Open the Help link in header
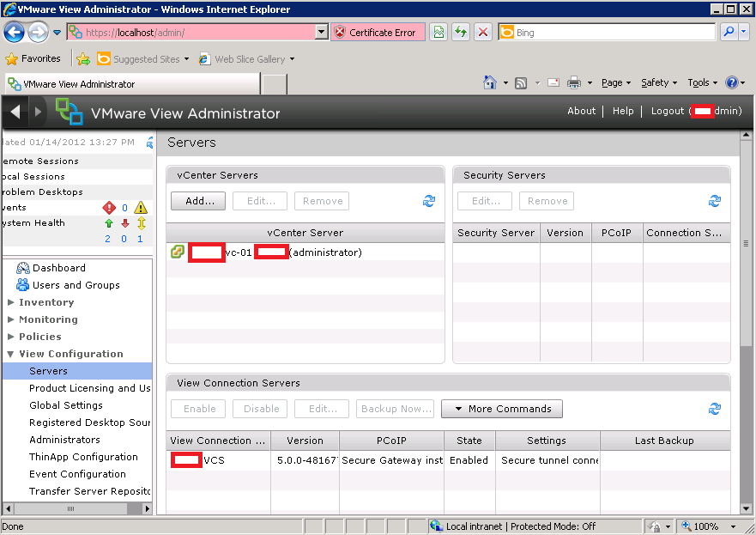The height and width of the screenshot is (535, 756). coord(623,111)
